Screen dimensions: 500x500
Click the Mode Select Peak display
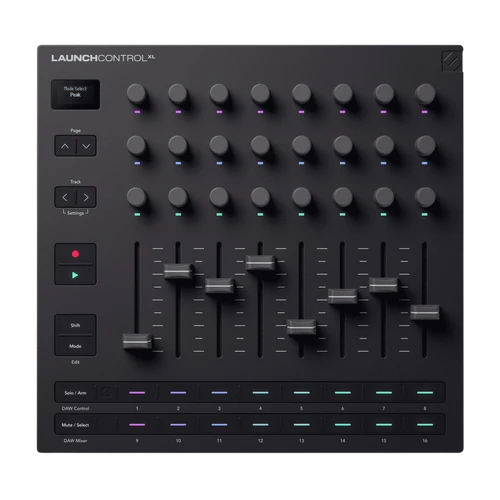click(75, 94)
